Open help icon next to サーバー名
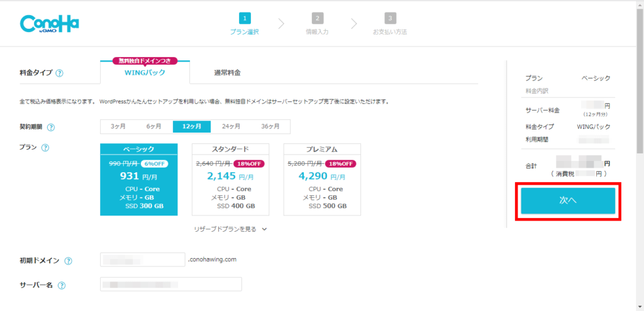This screenshot has height=311, width=644. [x=62, y=285]
